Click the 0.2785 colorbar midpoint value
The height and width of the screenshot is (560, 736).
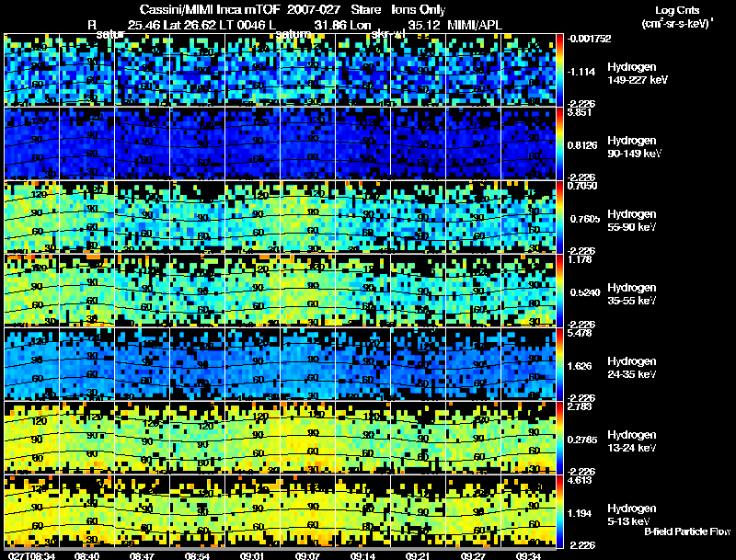tap(582, 440)
